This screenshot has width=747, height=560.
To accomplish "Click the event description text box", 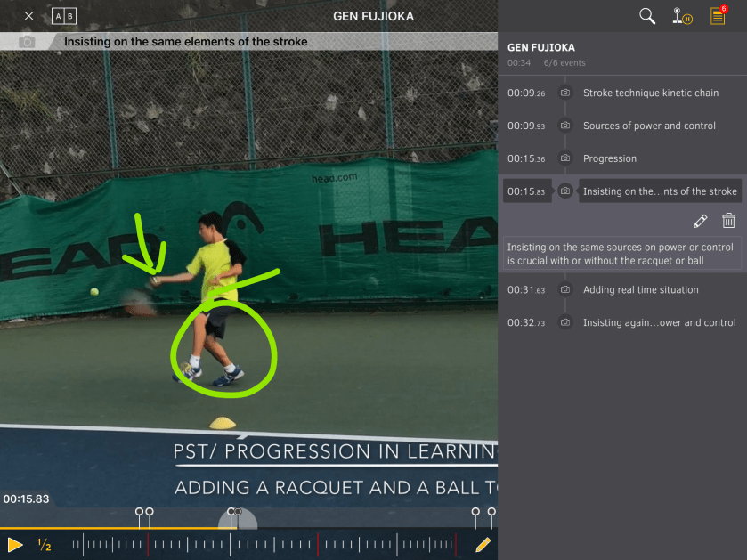I will [622, 254].
